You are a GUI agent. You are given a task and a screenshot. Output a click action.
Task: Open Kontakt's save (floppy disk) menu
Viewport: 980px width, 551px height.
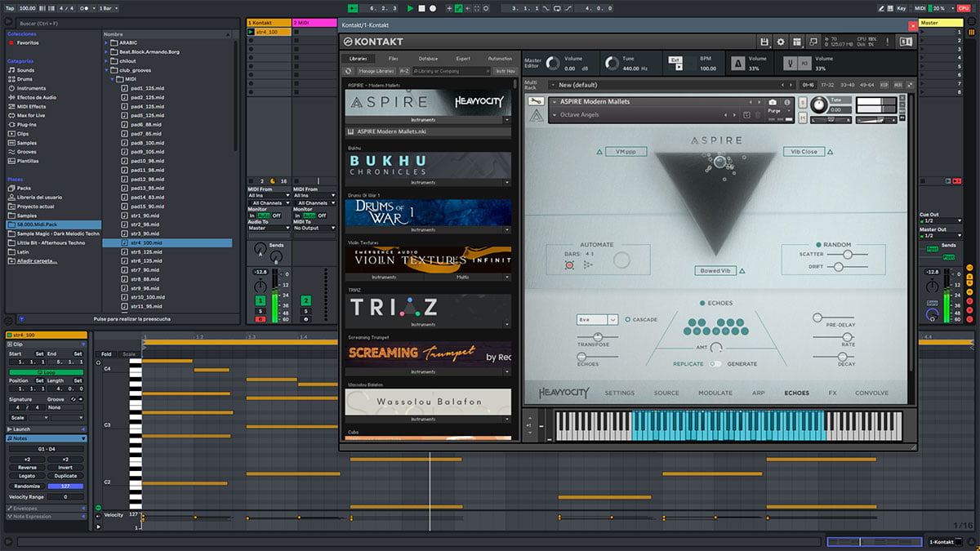(x=764, y=42)
